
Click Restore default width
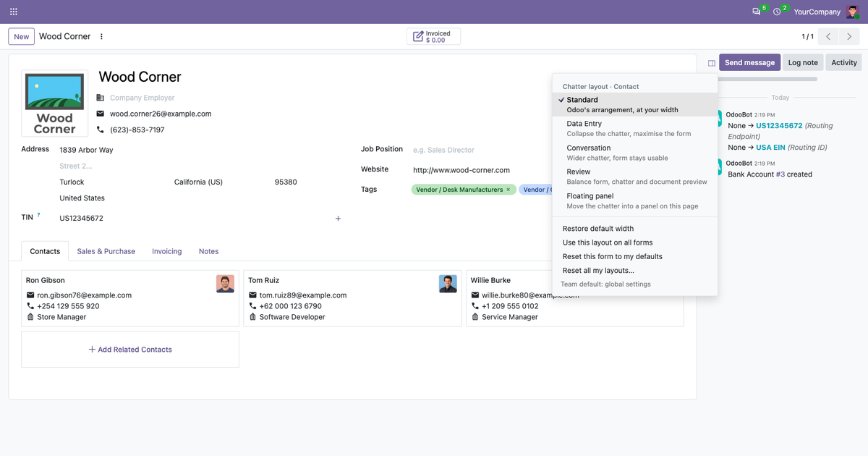(x=635, y=229)
